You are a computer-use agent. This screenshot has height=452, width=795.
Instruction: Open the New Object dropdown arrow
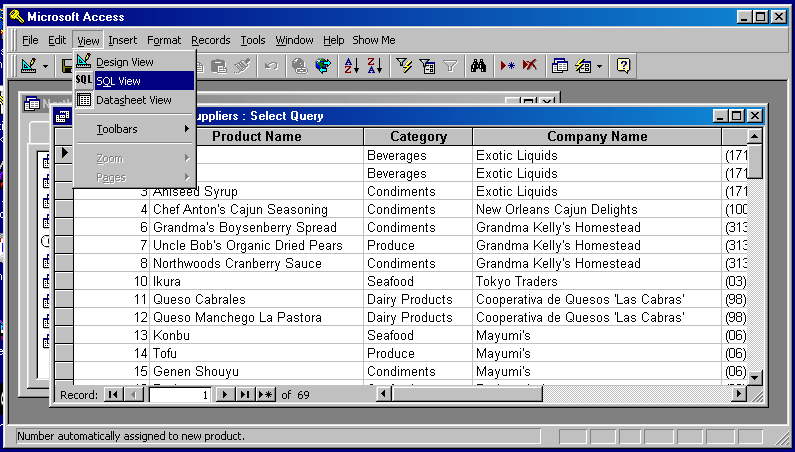(x=599, y=66)
